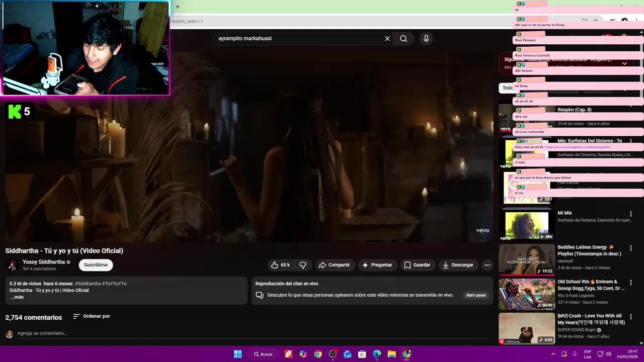Screen dimensions: 644x362
Task: Open OBS Studio from the taskbar
Action: tap(333, 354)
